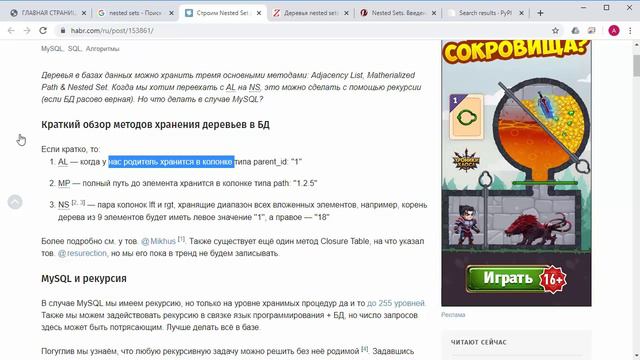This screenshot has width=640, height=360.
Task: Open a new browser tab
Action: click(x=540, y=13)
